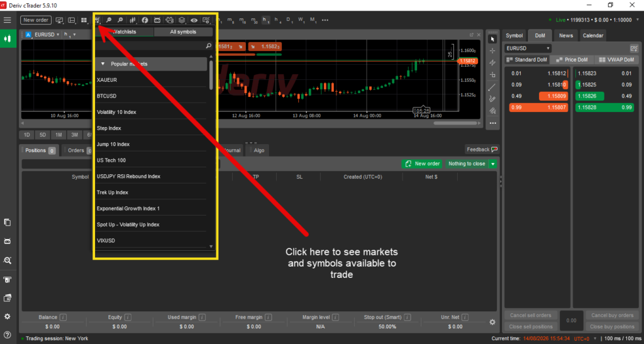This screenshot has height=344, width=644.
Task: Open the EURUSD dropdown in DoM panel
Action: coord(528,48)
